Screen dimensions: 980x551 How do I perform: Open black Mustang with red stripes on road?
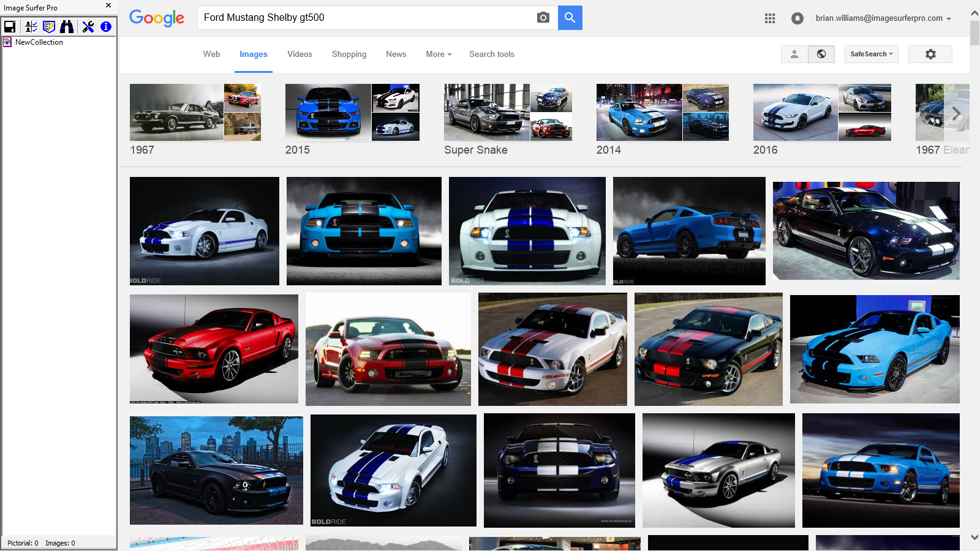click(709, 349)
